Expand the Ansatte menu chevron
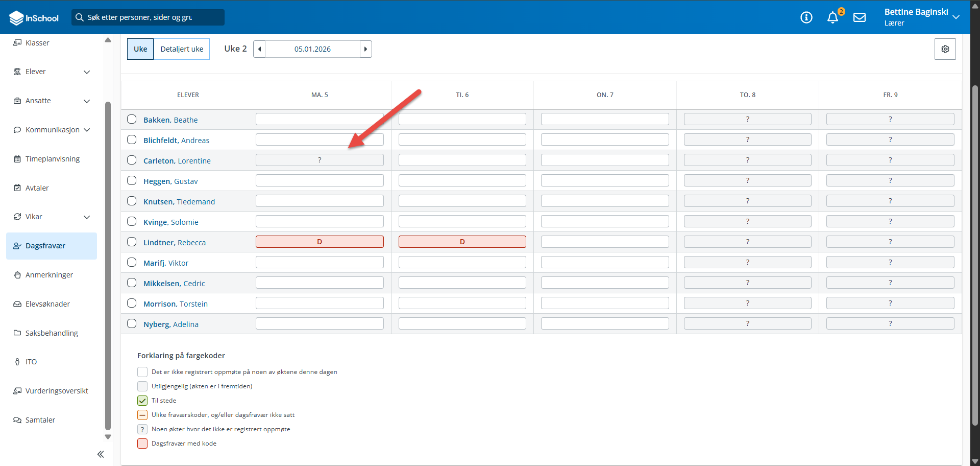 pyautogui.click(x=87, y=101)
